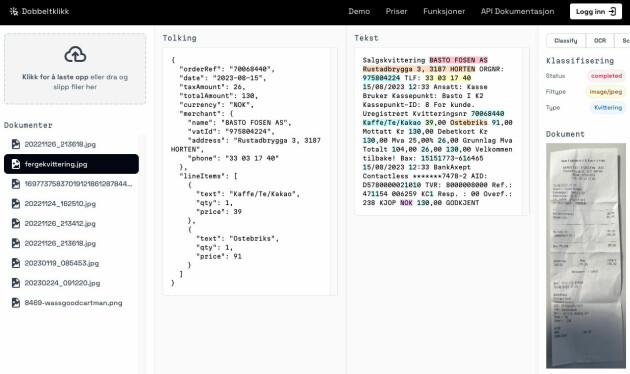630x374 pixels.
Task: Go to Funksjoner in the navigation
Action: pos(444,11)
